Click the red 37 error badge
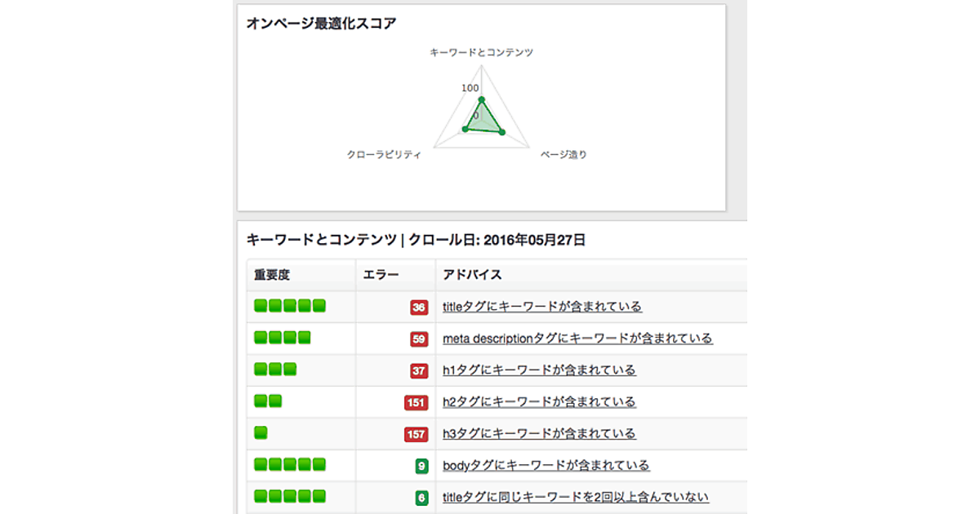Screen dimensions: 980x514 [419, 371]
